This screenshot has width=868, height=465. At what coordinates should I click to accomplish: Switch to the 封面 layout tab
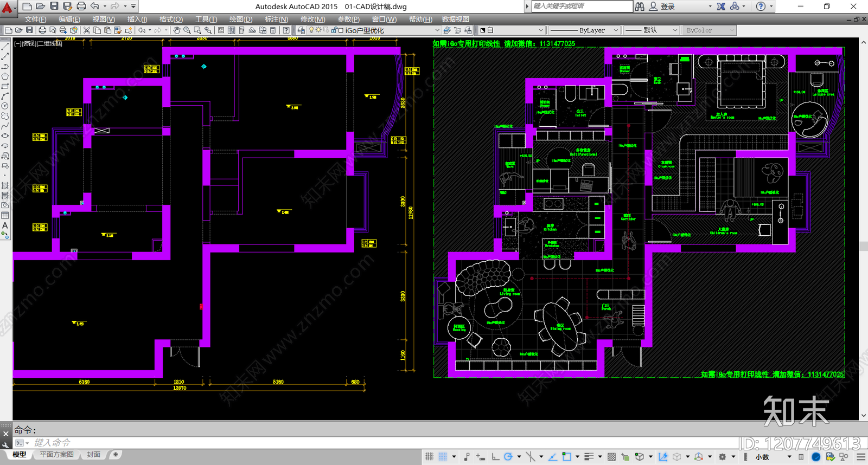point(93,454)
